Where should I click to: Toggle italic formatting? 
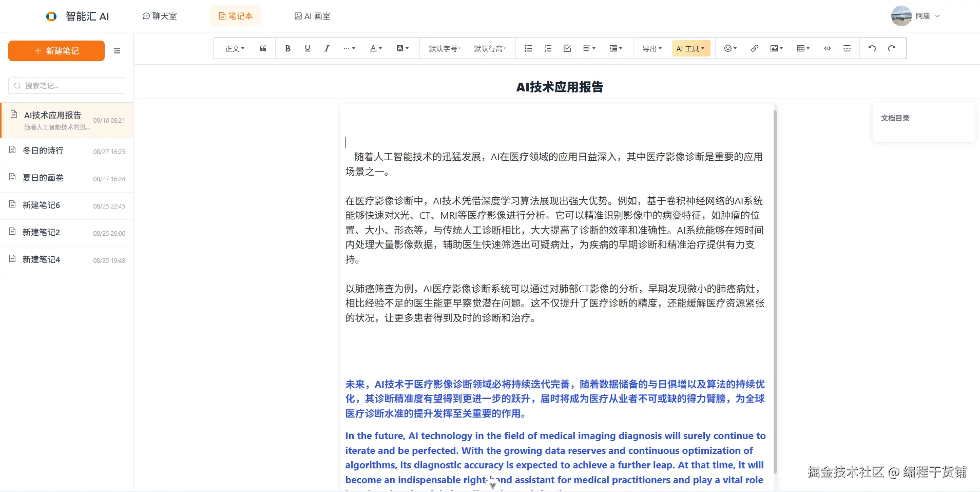[326, 48]
